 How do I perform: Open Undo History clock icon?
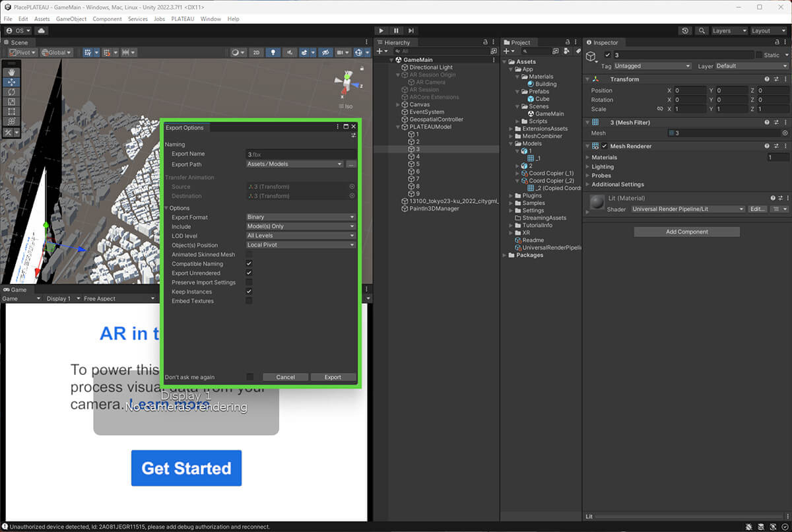[x=685, y=30]
